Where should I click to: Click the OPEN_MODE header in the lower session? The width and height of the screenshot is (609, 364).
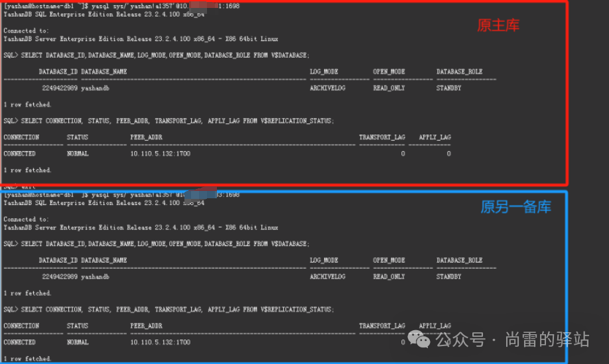[389, 260]
